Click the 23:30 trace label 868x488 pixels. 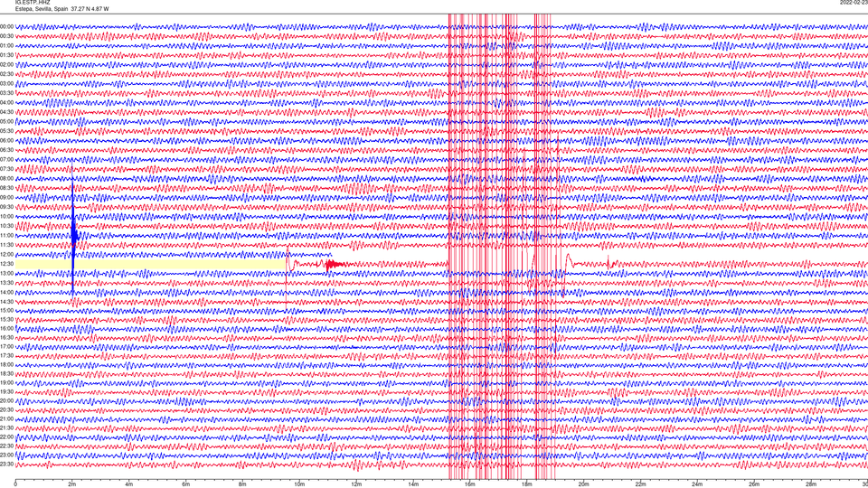point(6,465)
